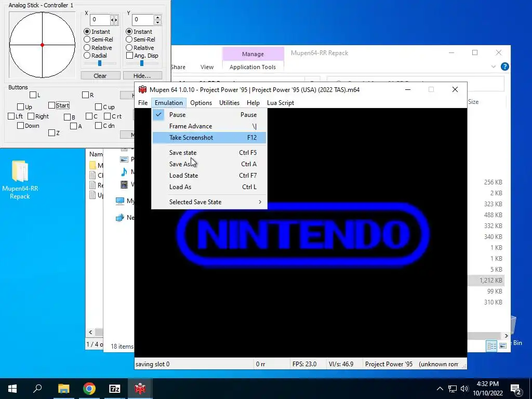Click the analog stick circle pad
532x399 pixels.
pyautogui.click(x=42, y=45)
